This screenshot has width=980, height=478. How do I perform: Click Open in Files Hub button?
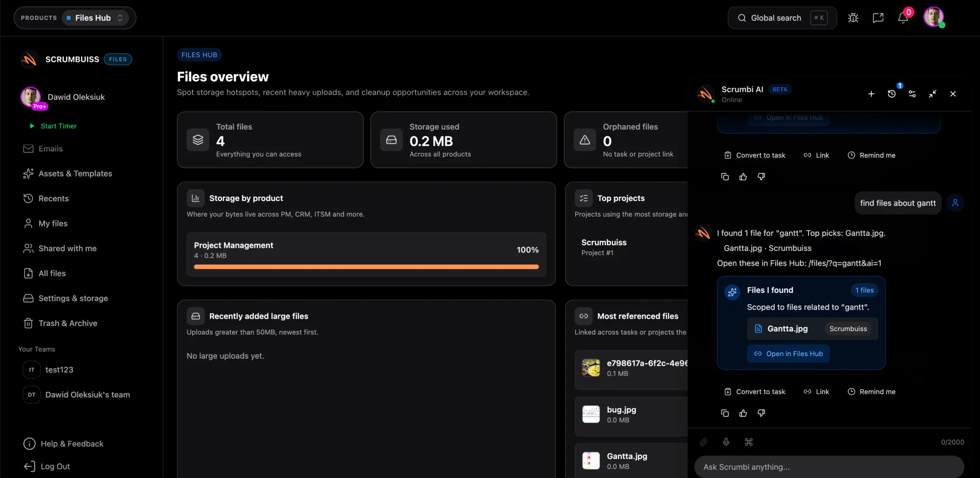788,353
